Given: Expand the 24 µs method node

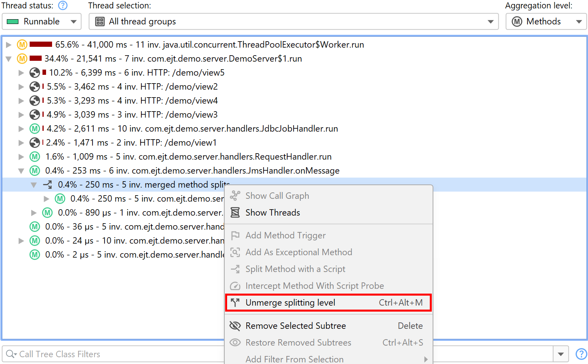Looking at the screenshot, I should tap(21, 241).
